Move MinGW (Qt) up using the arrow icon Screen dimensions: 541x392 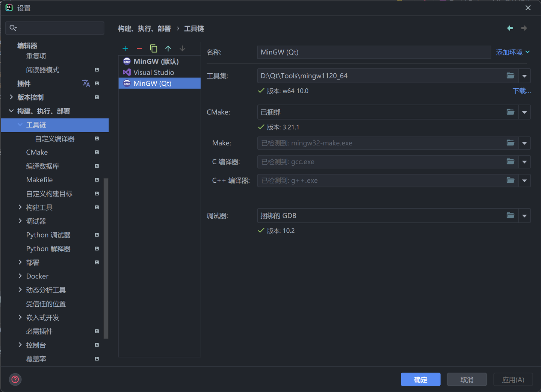point(168,48)
